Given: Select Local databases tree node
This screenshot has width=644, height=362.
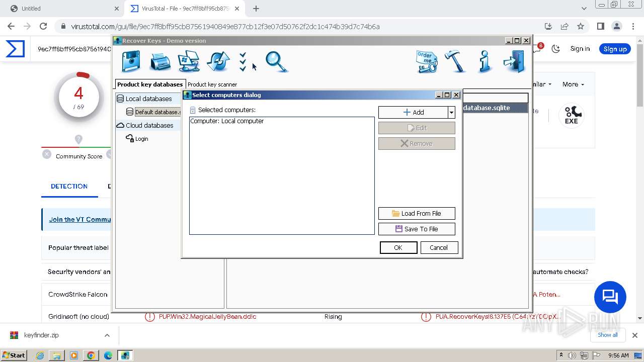Looking at the screenshot, I should point(148,99).
